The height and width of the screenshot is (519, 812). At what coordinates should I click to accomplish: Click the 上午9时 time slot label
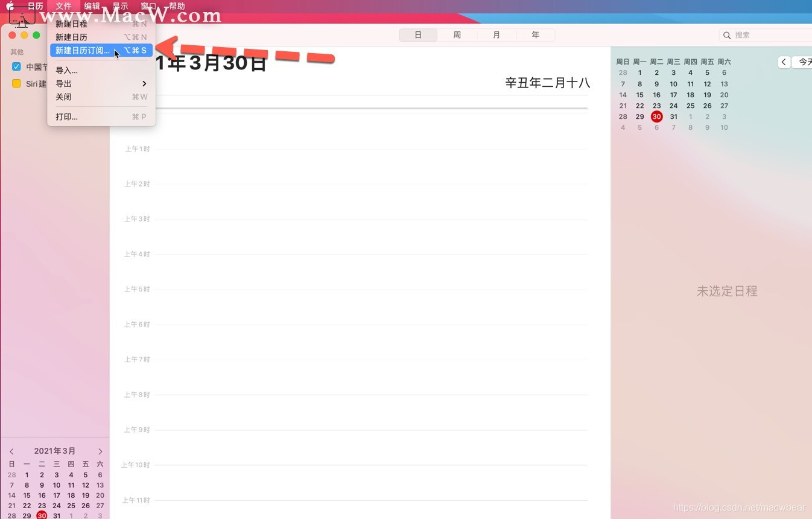(138, 430)
